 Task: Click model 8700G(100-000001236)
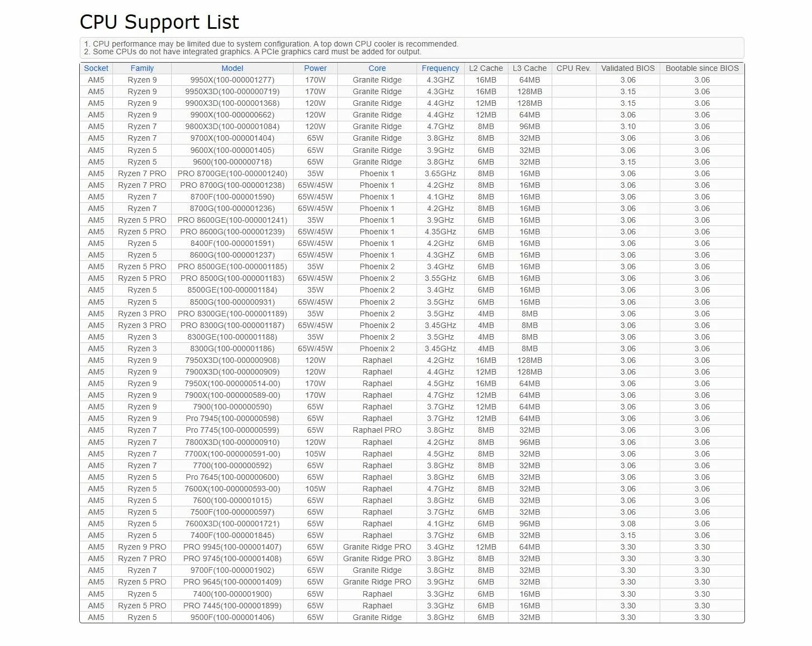232,208
